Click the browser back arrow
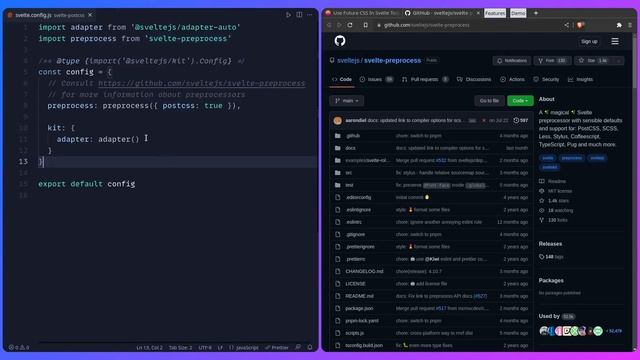This screenshot has height=360, width=640. (329, 25)
